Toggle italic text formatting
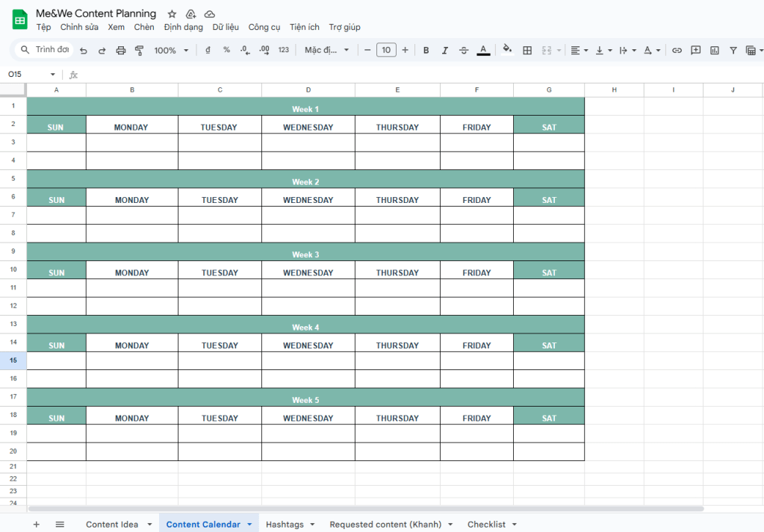Viewport: 764px width, 532px height. [445, 50]
